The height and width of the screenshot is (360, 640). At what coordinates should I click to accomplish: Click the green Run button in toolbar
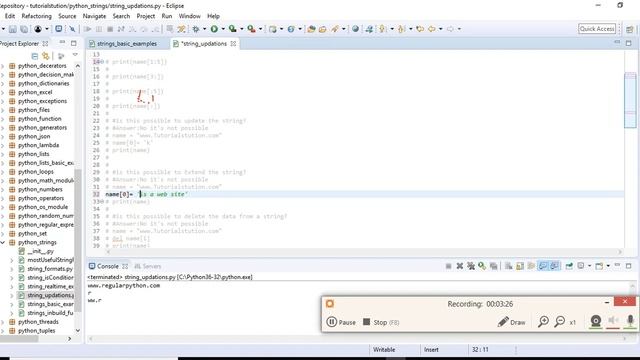(x=214, y=29)
